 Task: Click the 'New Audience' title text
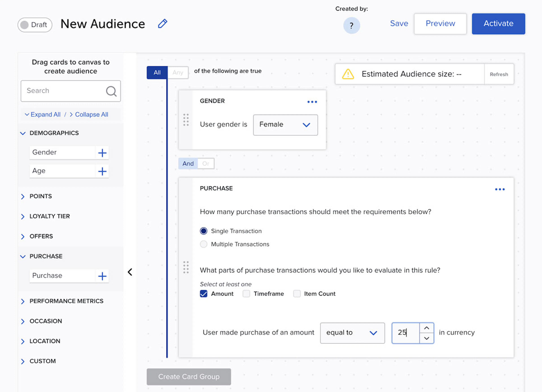(103, 24)
